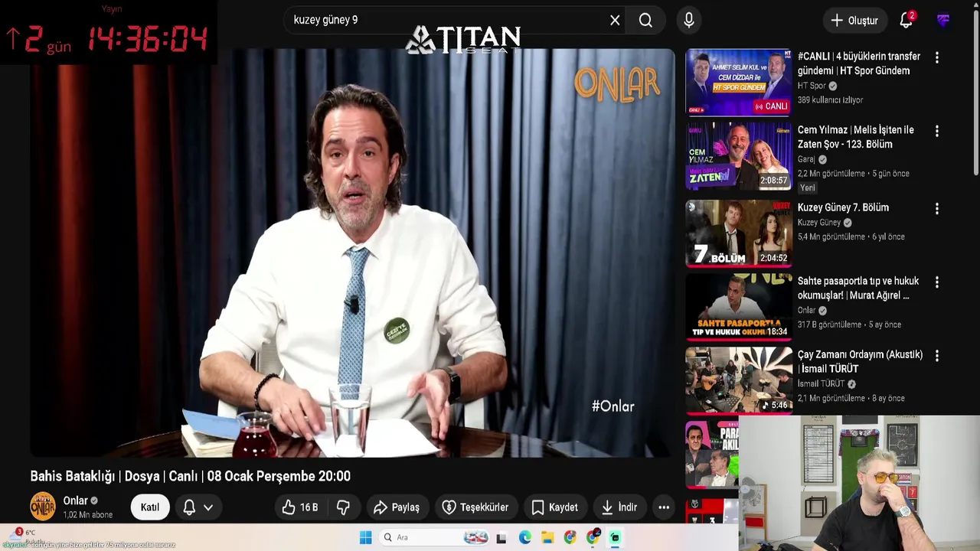The width and height of the screenshot is (980, 551).
Task: Click 'Garaj' channel name
Action: (806, 159)
